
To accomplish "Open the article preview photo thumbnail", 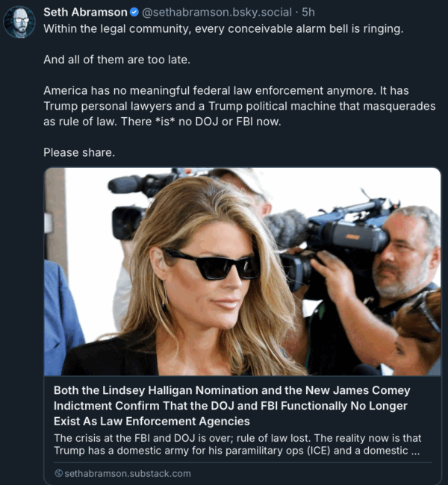I will coord(243,272).
